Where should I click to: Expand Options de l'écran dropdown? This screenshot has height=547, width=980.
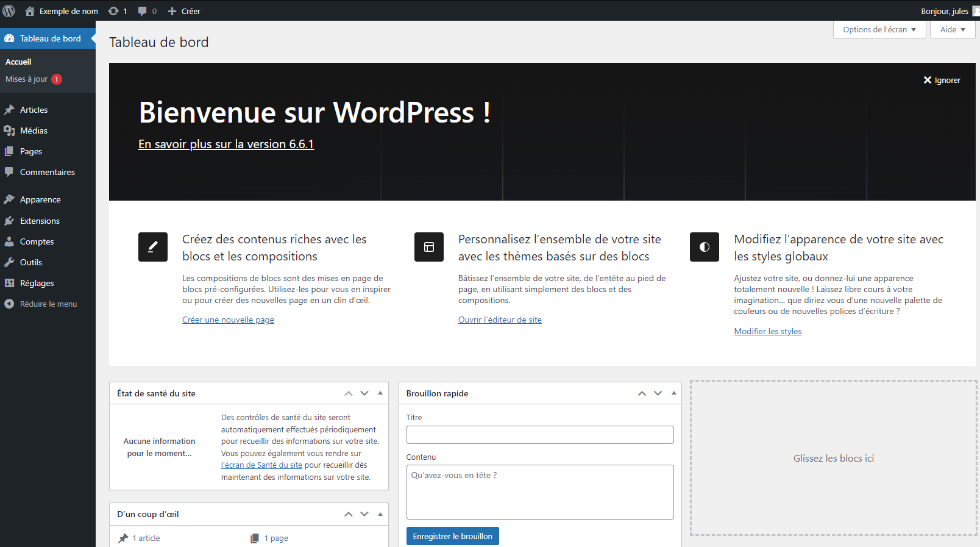point(879,29)
